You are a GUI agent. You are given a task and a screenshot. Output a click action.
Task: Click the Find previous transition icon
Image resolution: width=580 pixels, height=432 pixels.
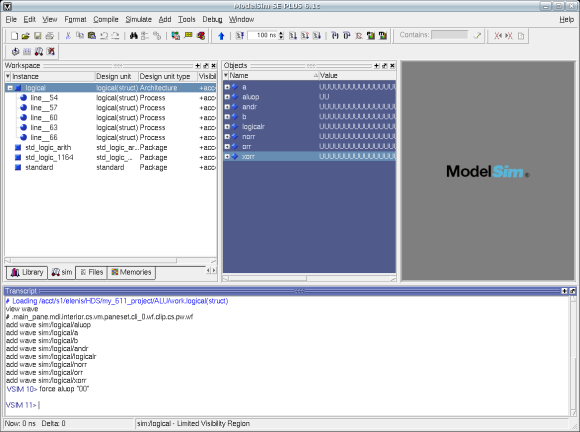(498, 36)
